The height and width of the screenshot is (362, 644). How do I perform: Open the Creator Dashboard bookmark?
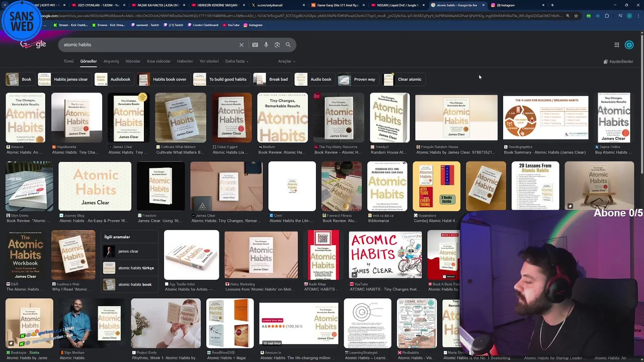pyautogui.click(x=203, y=25)
